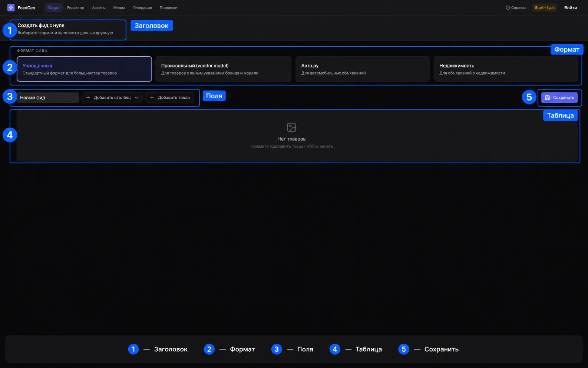Click the blue circle 1 in the bottom legend

[133, 349]
